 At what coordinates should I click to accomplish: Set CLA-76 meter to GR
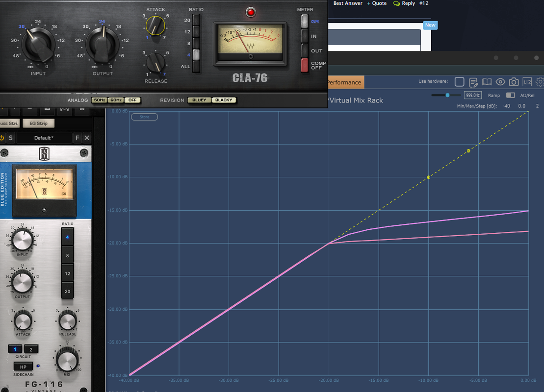pyautogui.click(x=305, y=22)
